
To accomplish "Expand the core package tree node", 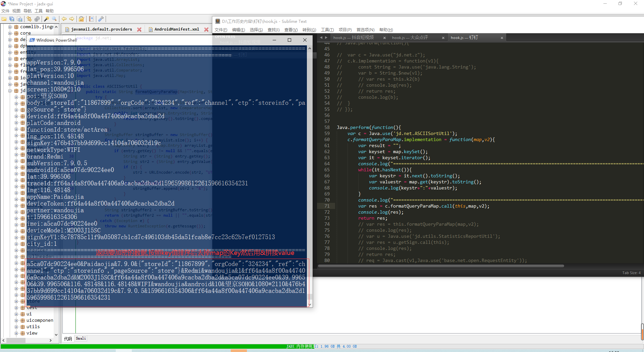I will [10, 33].
